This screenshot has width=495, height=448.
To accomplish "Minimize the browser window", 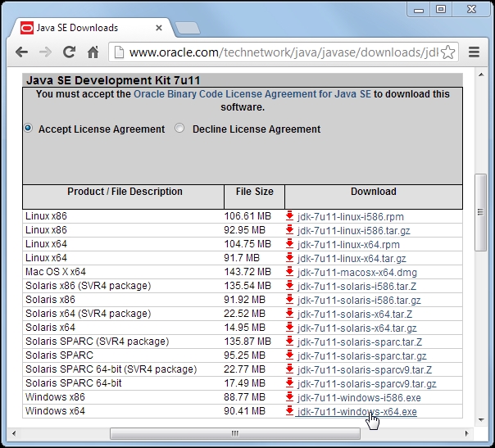I will (x=419, y=10).
